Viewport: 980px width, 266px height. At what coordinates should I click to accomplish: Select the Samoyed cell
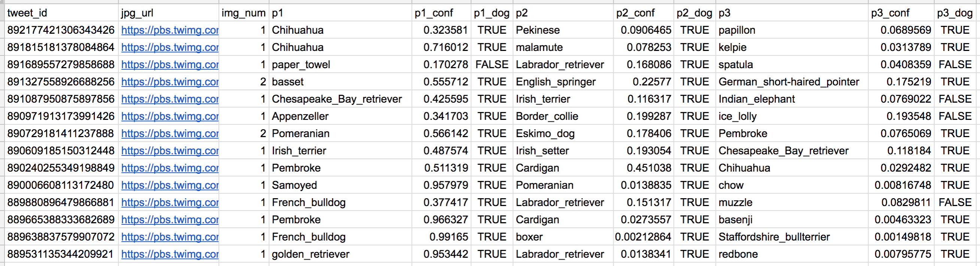click(x=341, y=185)
